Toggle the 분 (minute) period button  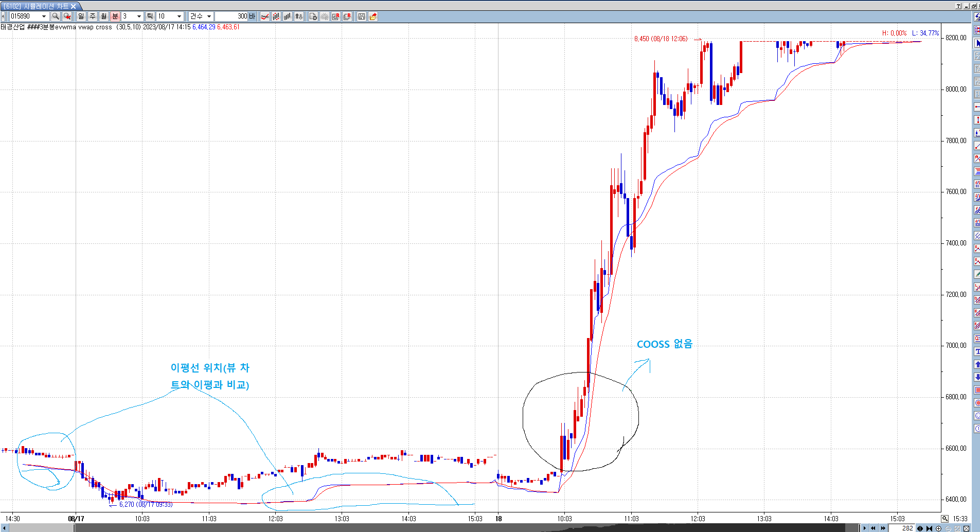[x=115, y=16]
